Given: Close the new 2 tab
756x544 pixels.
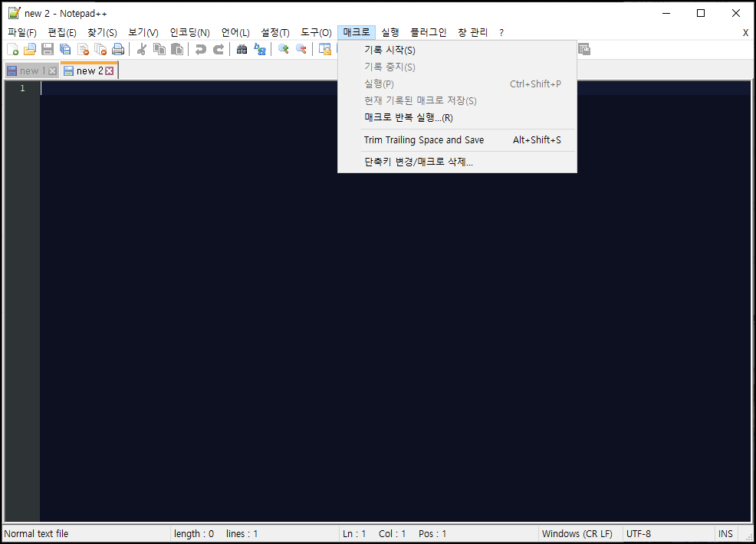Looking at the screenshot, I should (x=110, y=71).
